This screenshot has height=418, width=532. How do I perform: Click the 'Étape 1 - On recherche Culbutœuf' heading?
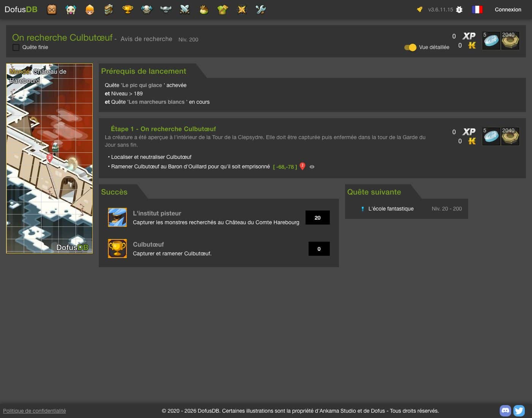point(163,129)
